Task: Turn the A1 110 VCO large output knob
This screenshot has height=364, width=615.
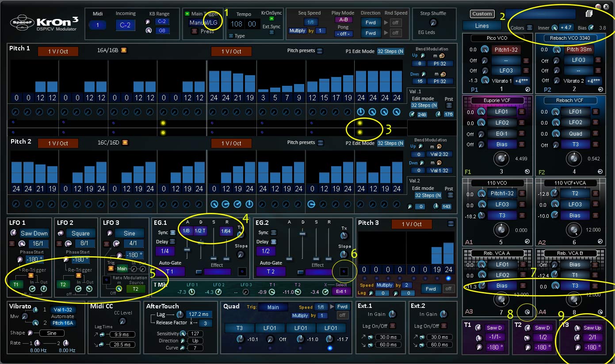Action: (x=501, y=229)
